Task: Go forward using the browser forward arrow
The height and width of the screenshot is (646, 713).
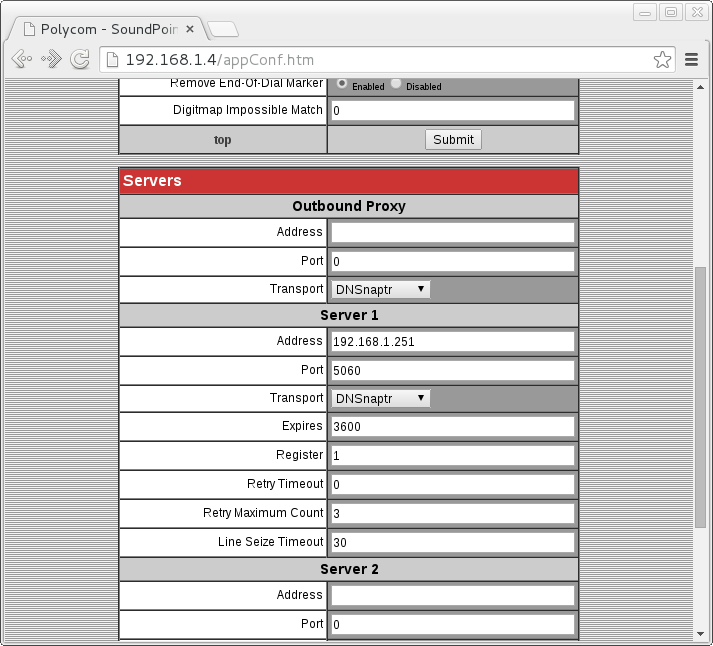Action: point(51,59)
